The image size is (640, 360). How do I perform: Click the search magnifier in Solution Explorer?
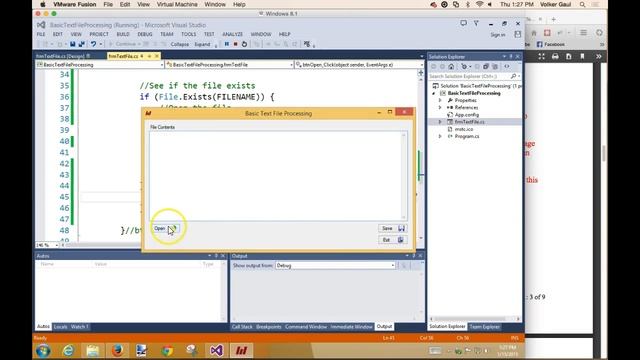pyautogui.click(x=513, y=76)
